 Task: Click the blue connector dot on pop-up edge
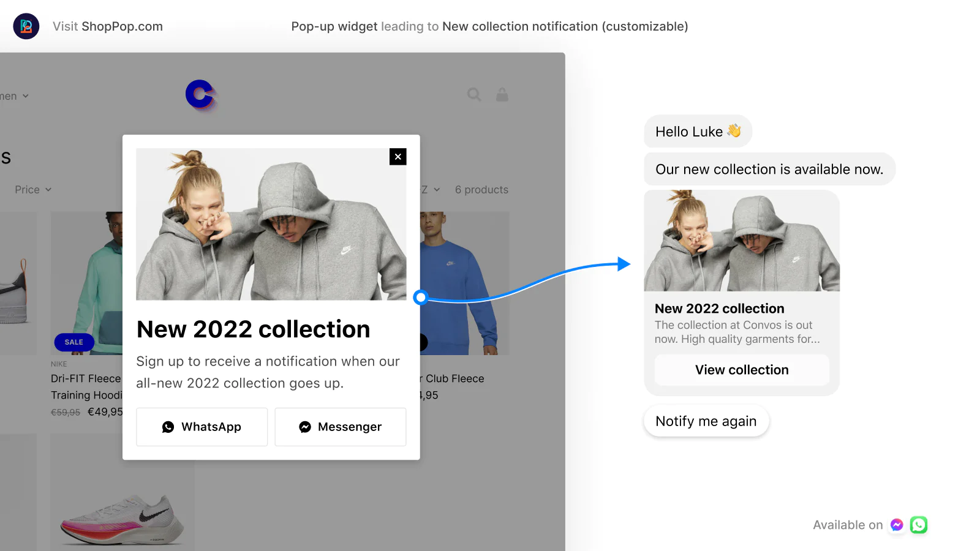[x=420, y=298]
